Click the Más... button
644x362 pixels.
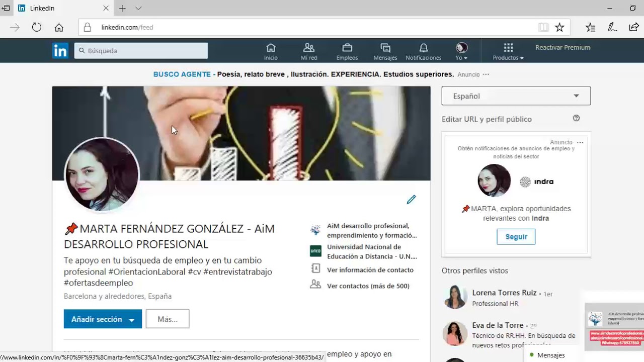168,319
